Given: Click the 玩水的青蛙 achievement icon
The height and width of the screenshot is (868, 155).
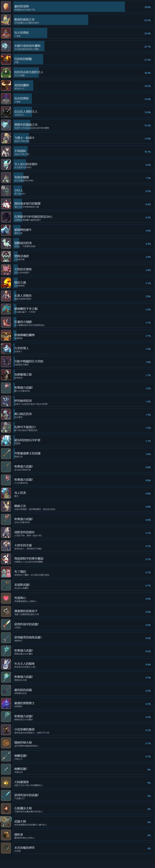Looking at the screenshot, I should pyautogui.click(x=6, y=99).
